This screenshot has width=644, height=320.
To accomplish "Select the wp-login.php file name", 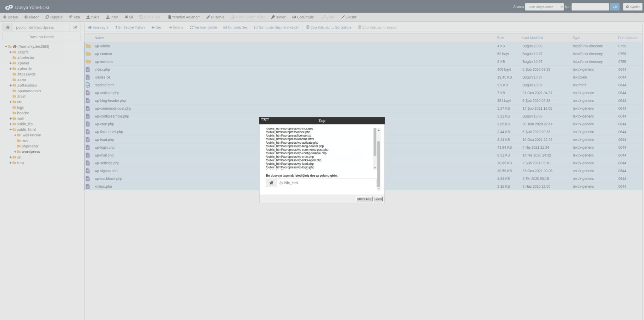I will pyautogui.click(x=104, y=147).
